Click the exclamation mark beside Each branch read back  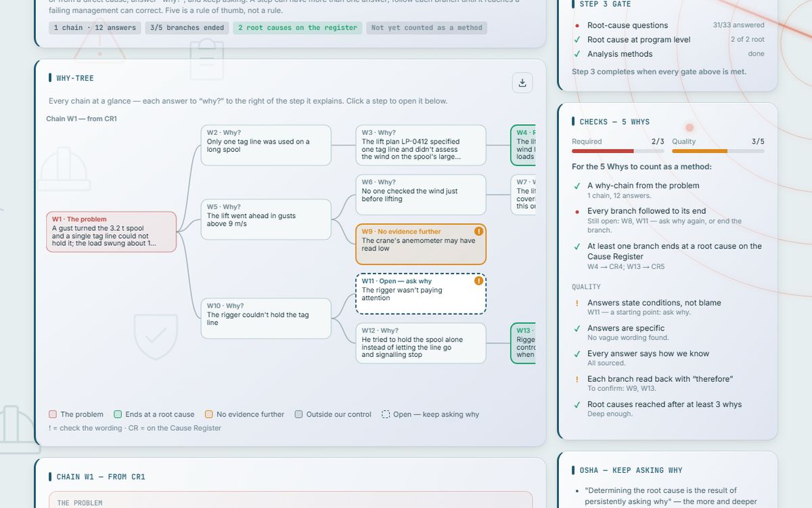(x=577, y=379)
